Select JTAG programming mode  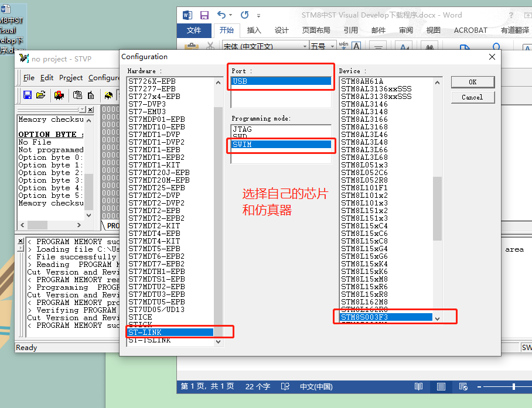point(281,129)
